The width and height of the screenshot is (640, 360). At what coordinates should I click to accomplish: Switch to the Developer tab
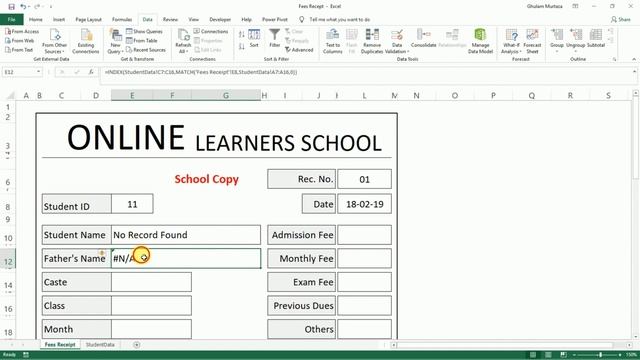220,19
